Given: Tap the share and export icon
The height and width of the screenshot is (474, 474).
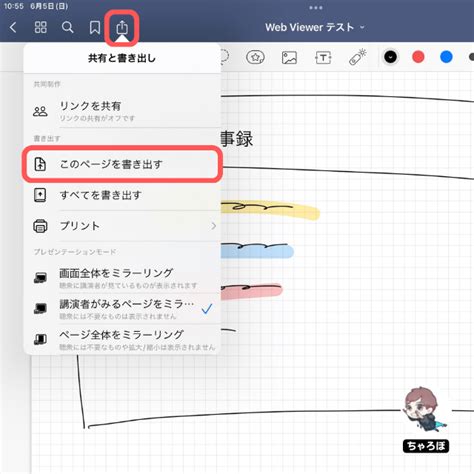Looking at the screenshot, I should pos(122,27).
